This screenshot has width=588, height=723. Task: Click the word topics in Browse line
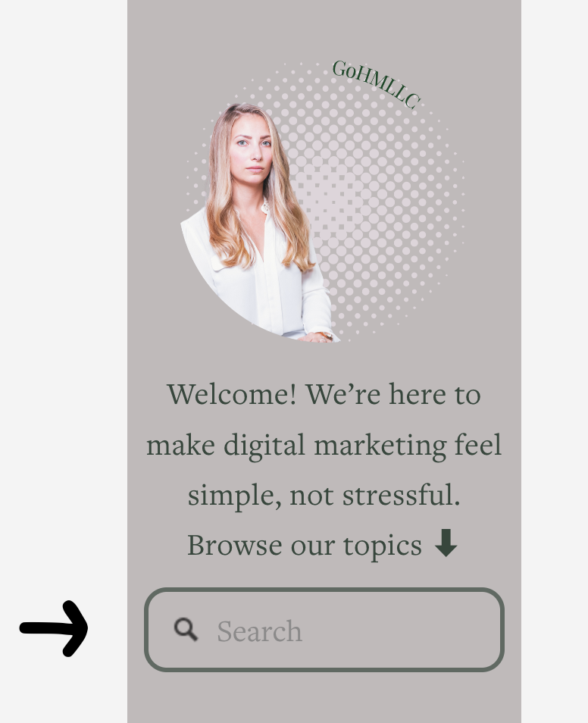(383, 547)
